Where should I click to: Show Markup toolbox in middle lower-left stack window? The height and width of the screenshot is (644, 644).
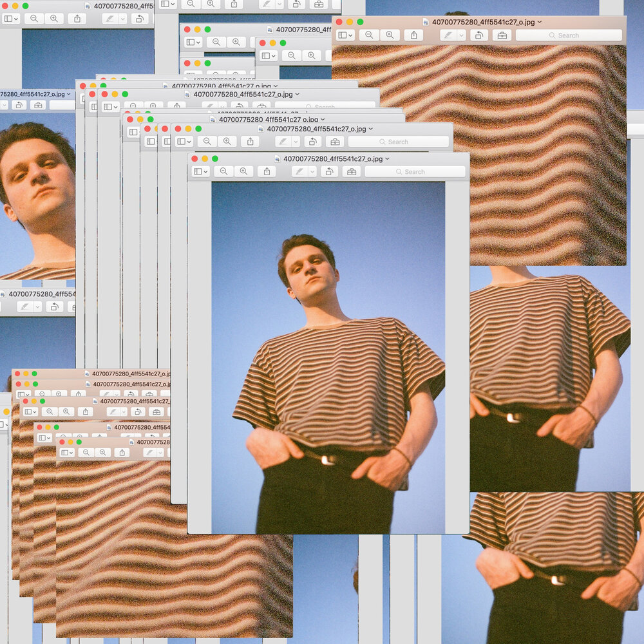tap(156, 412)
